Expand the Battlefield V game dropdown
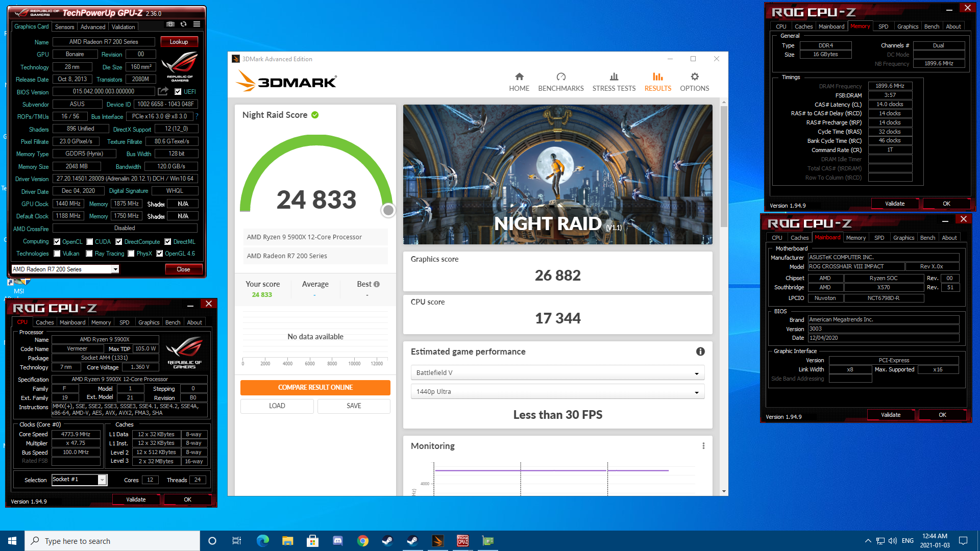The width and height of the screenshot is (980, 551). [557, 373]
